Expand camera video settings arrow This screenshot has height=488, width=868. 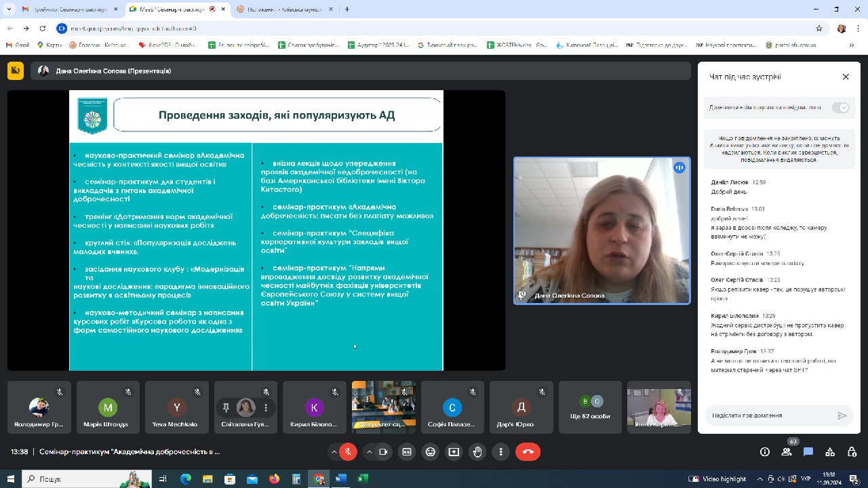pos(369,452)
